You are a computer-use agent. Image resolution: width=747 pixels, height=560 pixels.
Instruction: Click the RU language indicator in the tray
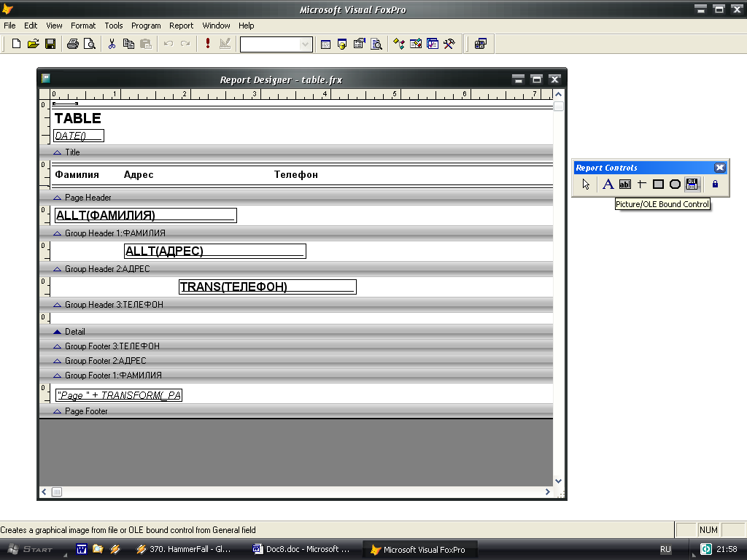[x=665, y=549]
